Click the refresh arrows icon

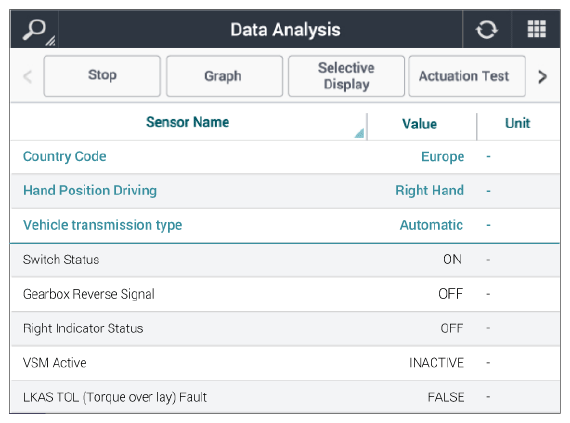point(487,29)
